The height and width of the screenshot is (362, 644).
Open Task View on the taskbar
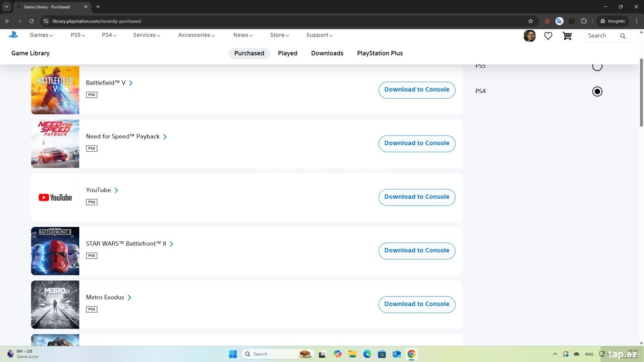[322, 354]
